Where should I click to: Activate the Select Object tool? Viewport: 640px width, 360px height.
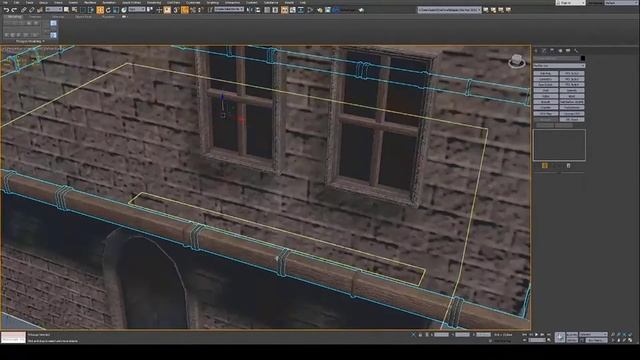pos(66,10)
